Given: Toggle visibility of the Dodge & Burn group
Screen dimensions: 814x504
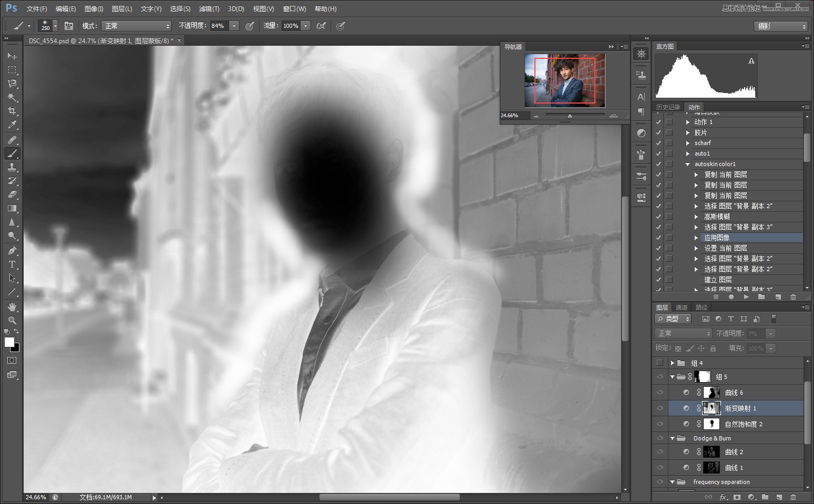Looking at the screenshot, I should coord(660,438).
